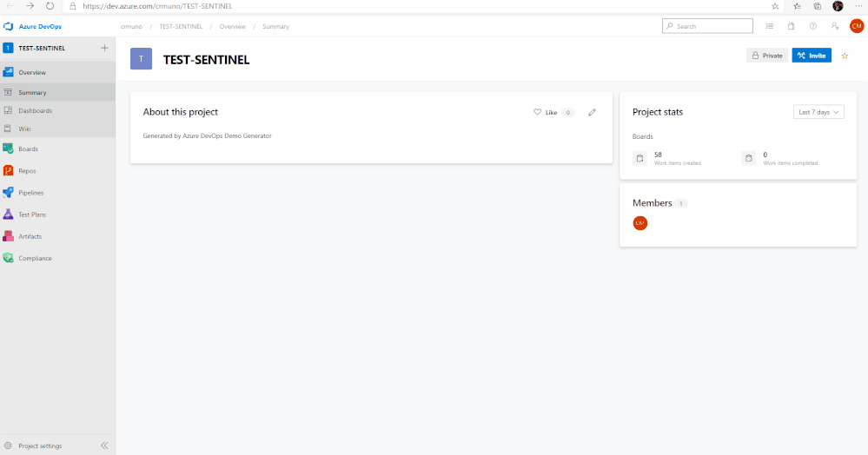
Task: Click into the Search field
Action: coord(707,26)
